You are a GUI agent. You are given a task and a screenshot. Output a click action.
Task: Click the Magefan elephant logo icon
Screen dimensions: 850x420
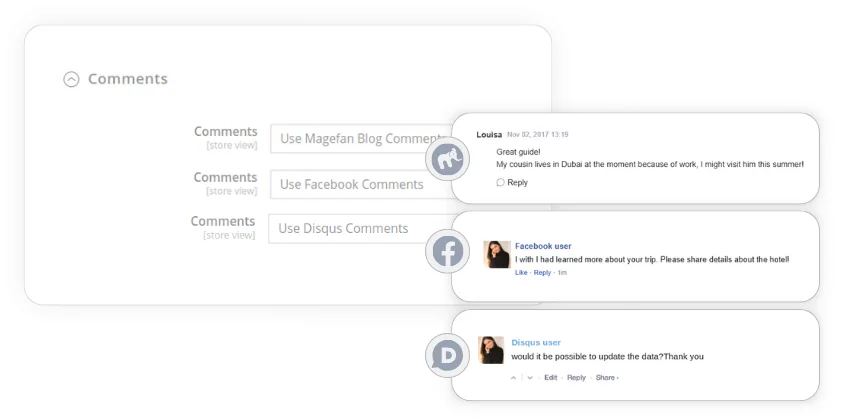[447, 159]
